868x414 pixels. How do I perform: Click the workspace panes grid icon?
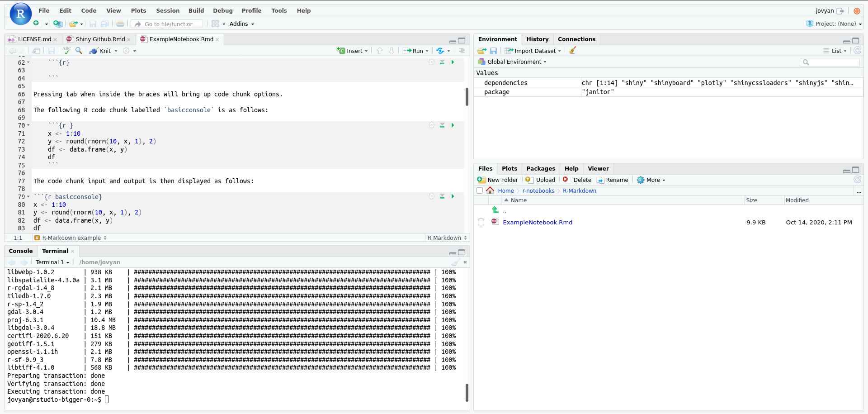215,24
